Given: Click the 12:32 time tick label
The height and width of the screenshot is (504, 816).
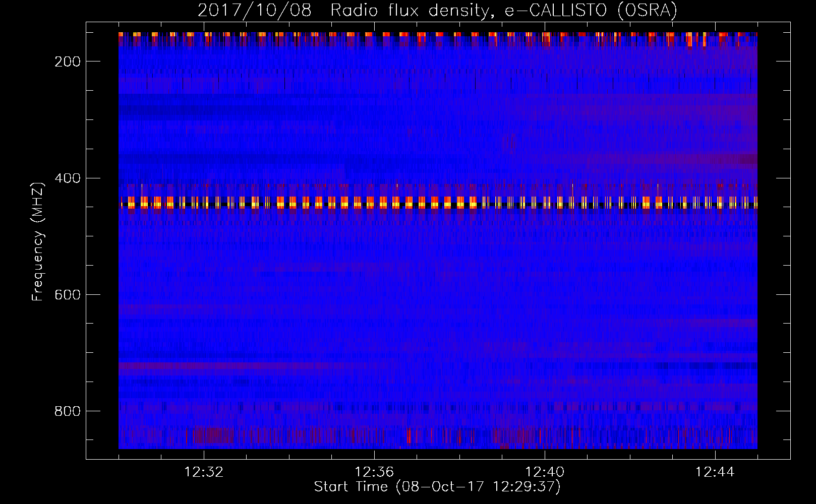Looking at the screenshot, I should 204,472.
